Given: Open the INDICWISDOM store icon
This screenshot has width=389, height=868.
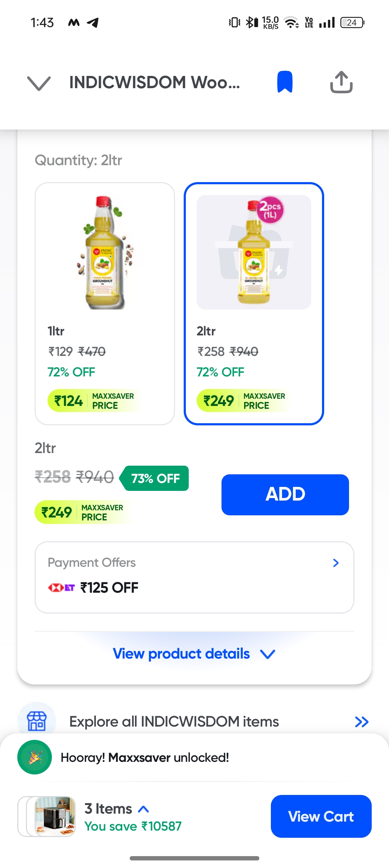Looking at the screenshot, I should [37, 721].
